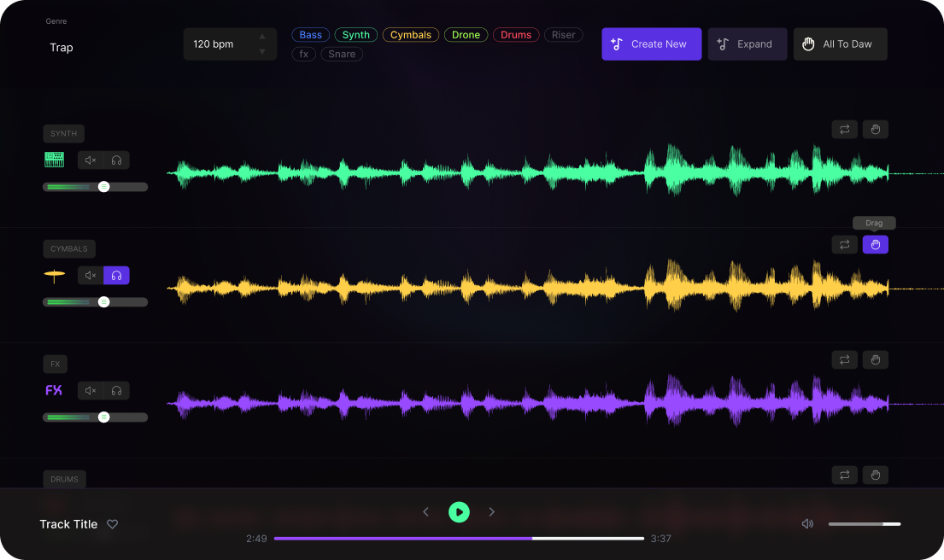Screen dimensions: 944x560
Task: Open the Trap genre selector
Action: click(x=62, y=48)
